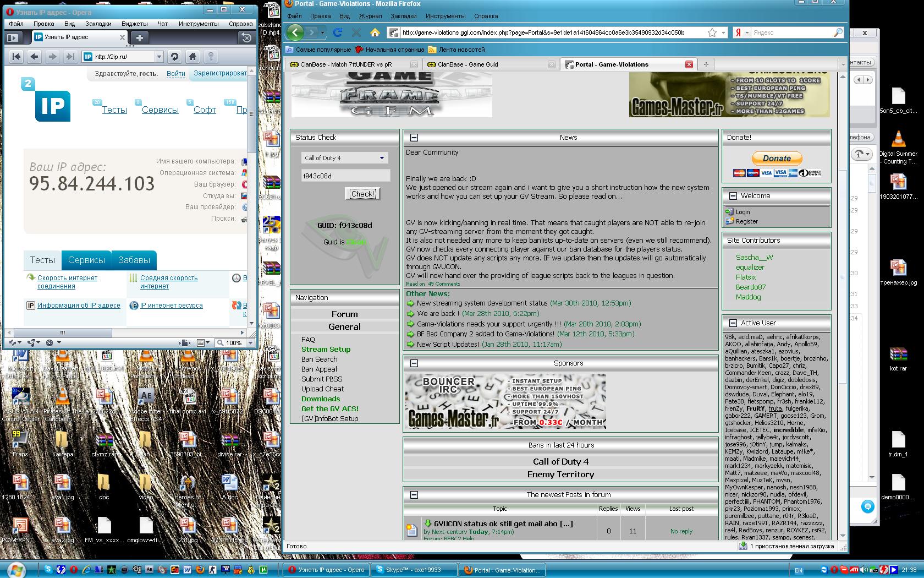Close the 'Узнать IP адрес' Opera tab
The image size is (924, 578).
pos(122,37)
